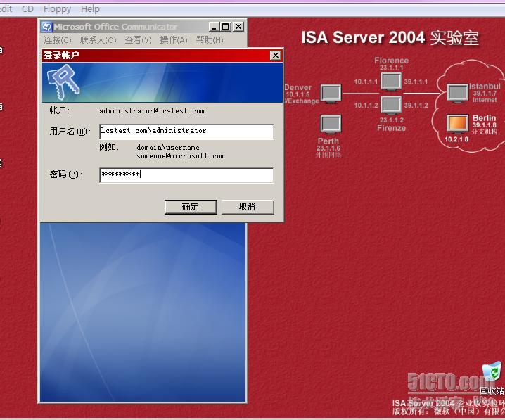Screen dimensions: 505x420
Task: Click the Istanbul computer icon on wallpaper
Action: coord(457,93)
